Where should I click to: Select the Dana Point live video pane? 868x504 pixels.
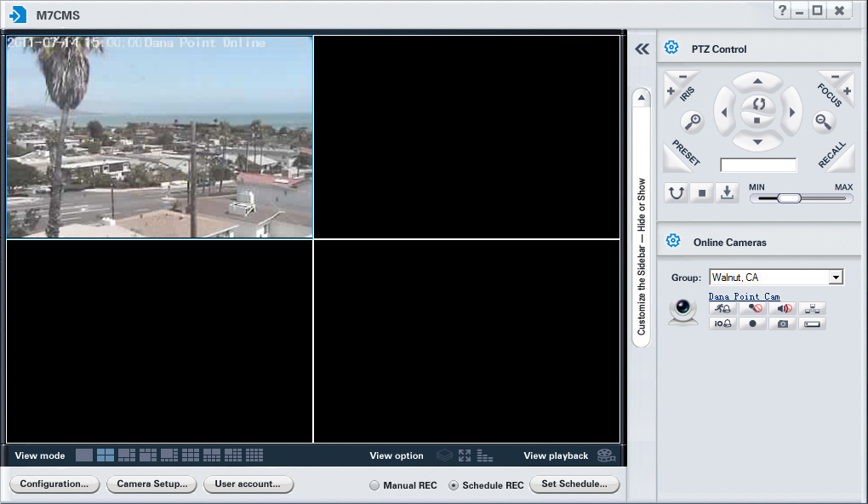click(x=159, y=137)
